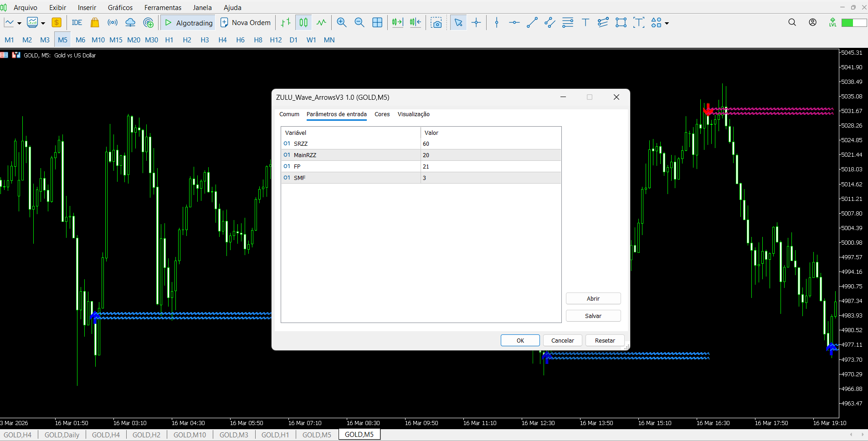Select the trendline drawing tool
The height and width of the screenshot is (441, 868).
pos(532,22)
